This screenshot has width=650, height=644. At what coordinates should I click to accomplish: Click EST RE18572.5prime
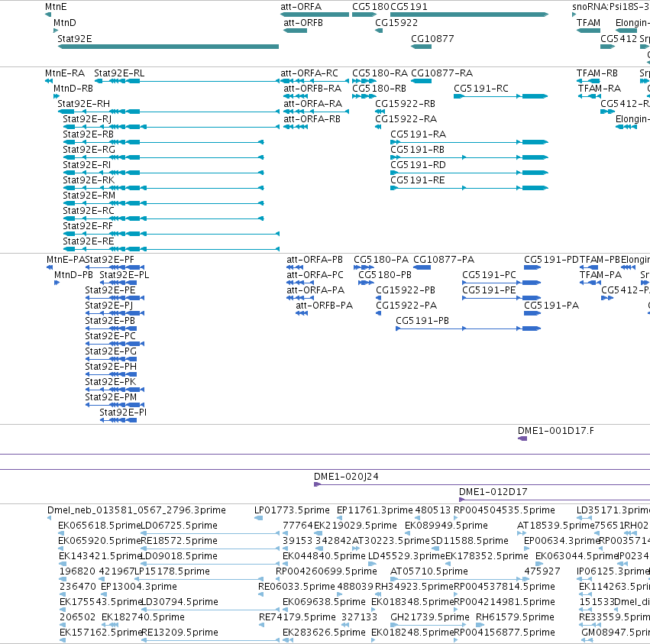[210, 549]
